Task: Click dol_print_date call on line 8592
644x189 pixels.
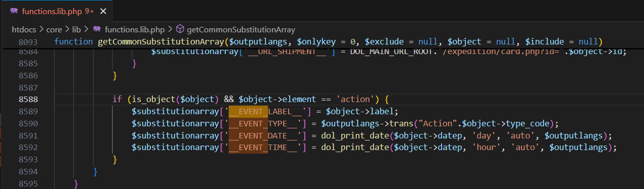Action: click(354, 148)
